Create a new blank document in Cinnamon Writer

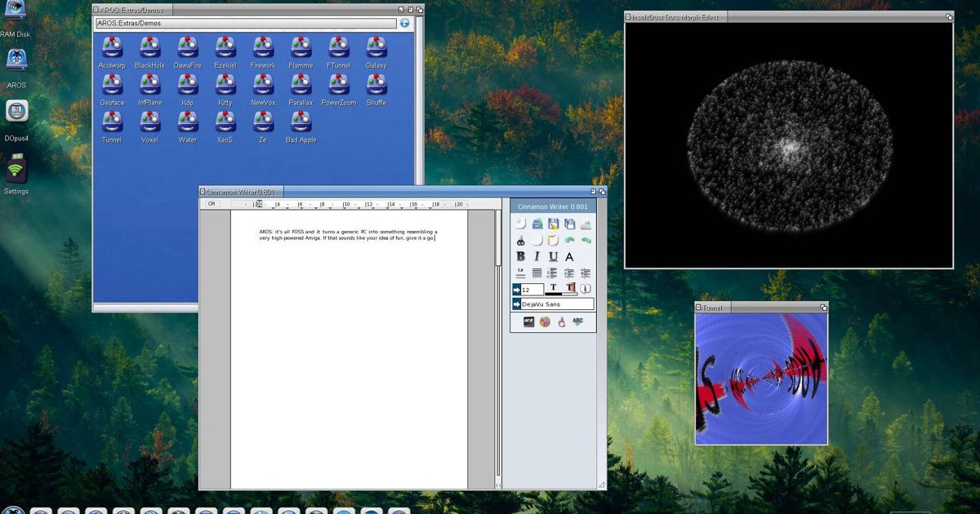pos(520,224)
